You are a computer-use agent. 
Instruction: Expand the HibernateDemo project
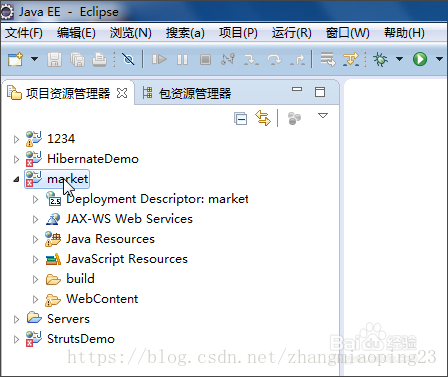[16, 159]
